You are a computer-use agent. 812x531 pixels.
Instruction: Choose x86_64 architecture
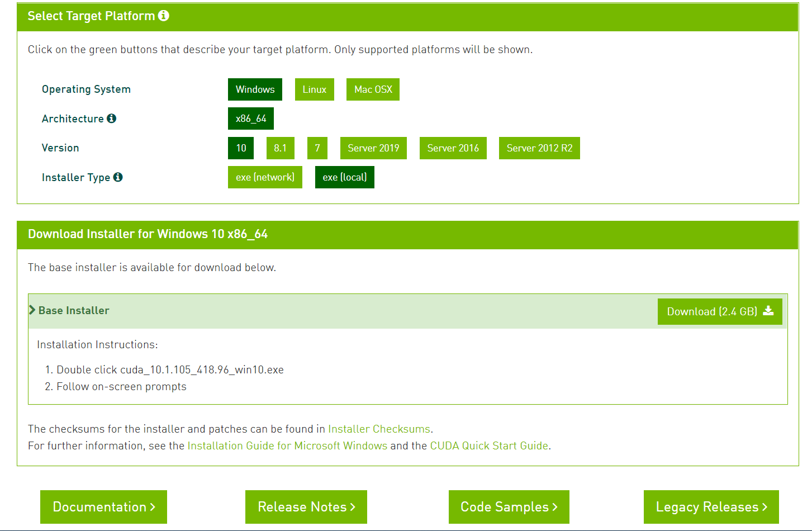pos(251,118)
